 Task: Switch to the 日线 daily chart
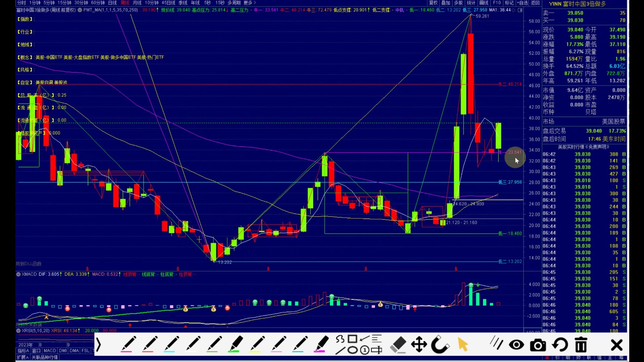[112, 3]
